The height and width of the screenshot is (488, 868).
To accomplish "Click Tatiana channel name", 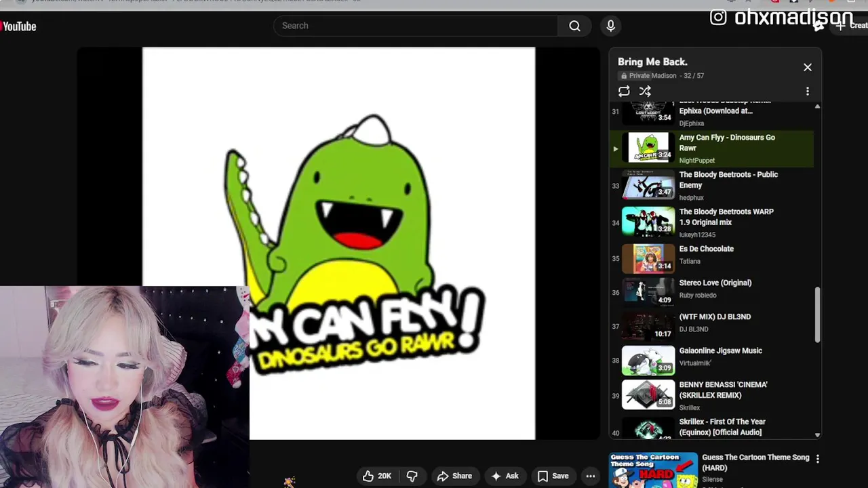I will click(690, 262).
